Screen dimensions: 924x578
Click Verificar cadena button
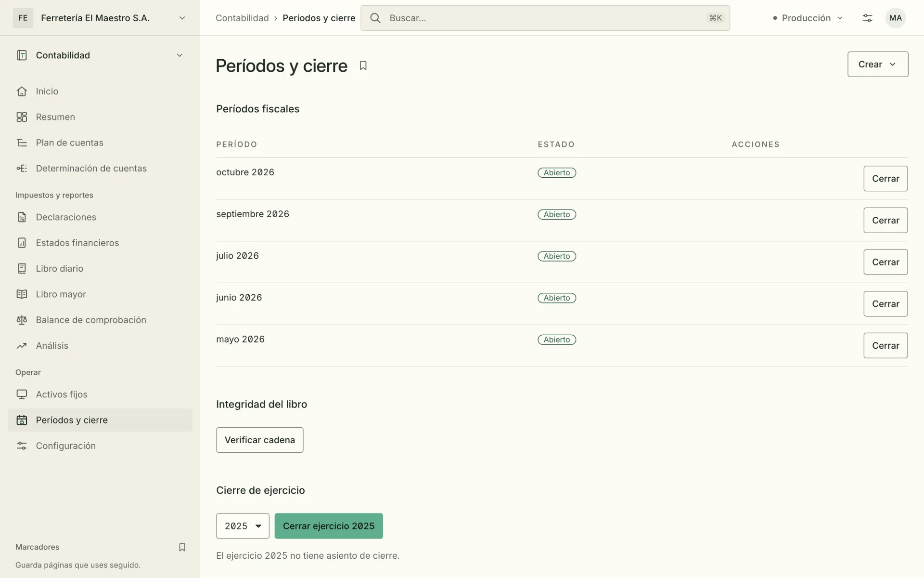260,440
